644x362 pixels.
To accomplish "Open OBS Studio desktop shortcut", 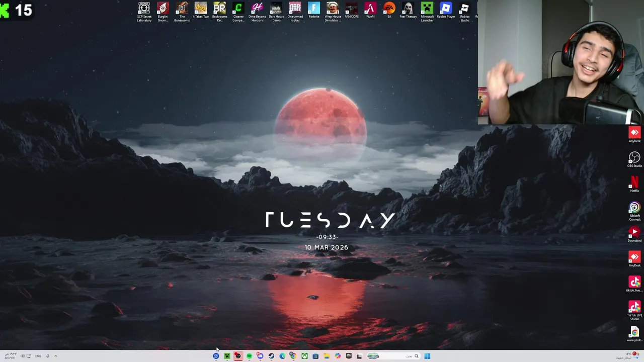I will [x=634, y=160].
